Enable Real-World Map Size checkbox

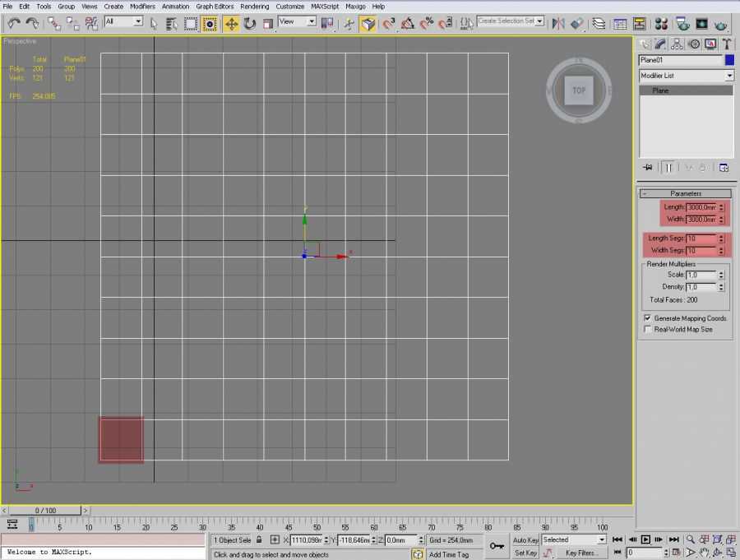tap(647, 329)
